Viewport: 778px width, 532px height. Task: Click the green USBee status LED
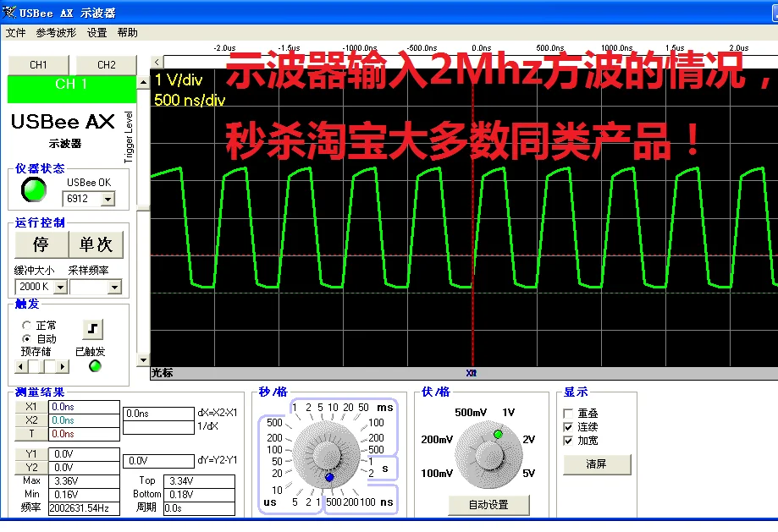(x=34, y=190)
